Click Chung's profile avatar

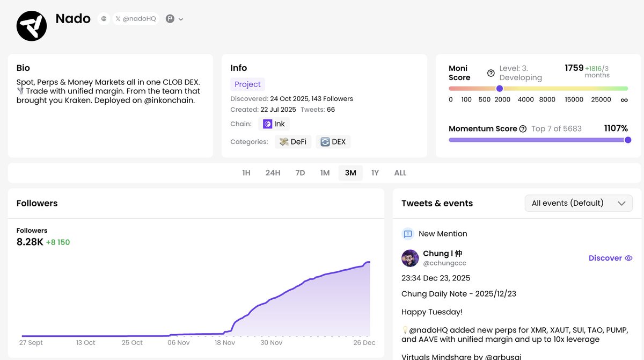(x=410, y=258)
